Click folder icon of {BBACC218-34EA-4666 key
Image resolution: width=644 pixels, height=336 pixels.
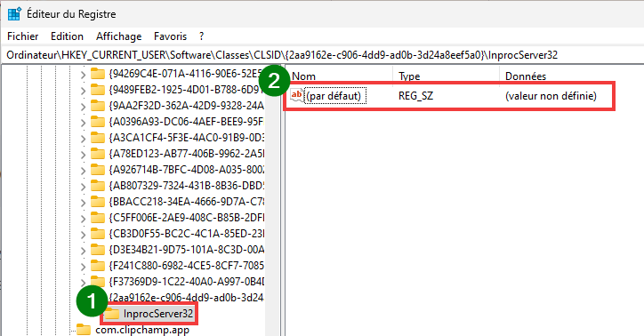97,202
